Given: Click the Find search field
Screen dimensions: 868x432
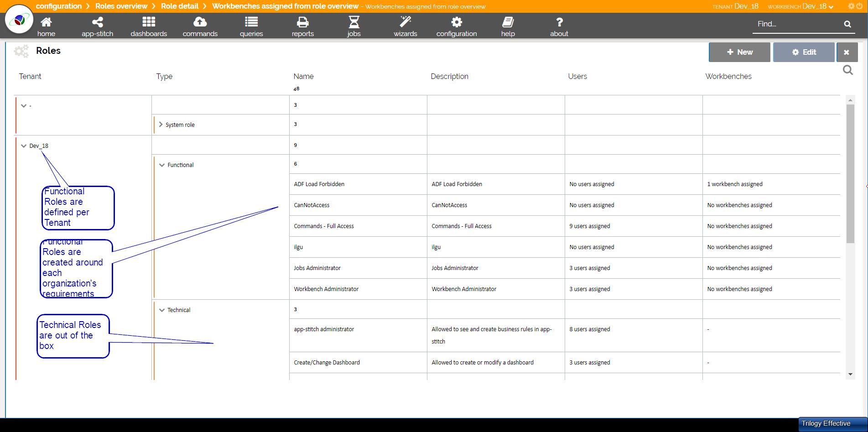Looking at the screenshot, I should tap(796, 24).
